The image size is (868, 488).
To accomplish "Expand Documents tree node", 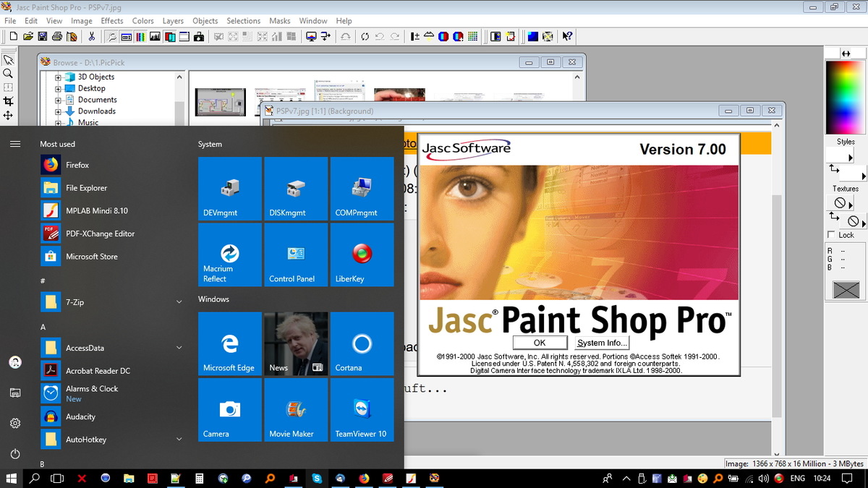I will coord(59,100).
